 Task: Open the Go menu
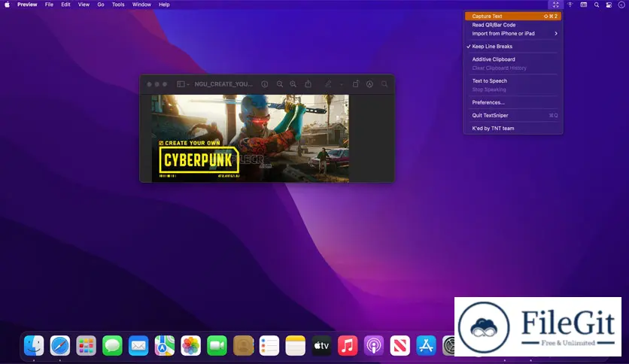pos(101,5)
